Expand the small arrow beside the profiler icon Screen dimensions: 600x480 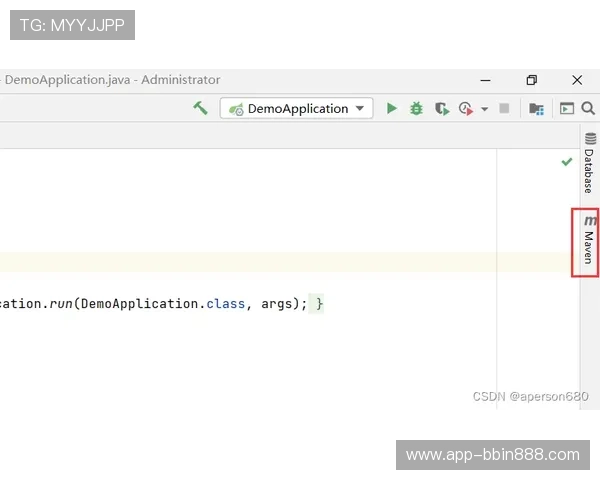coord(485,108)
